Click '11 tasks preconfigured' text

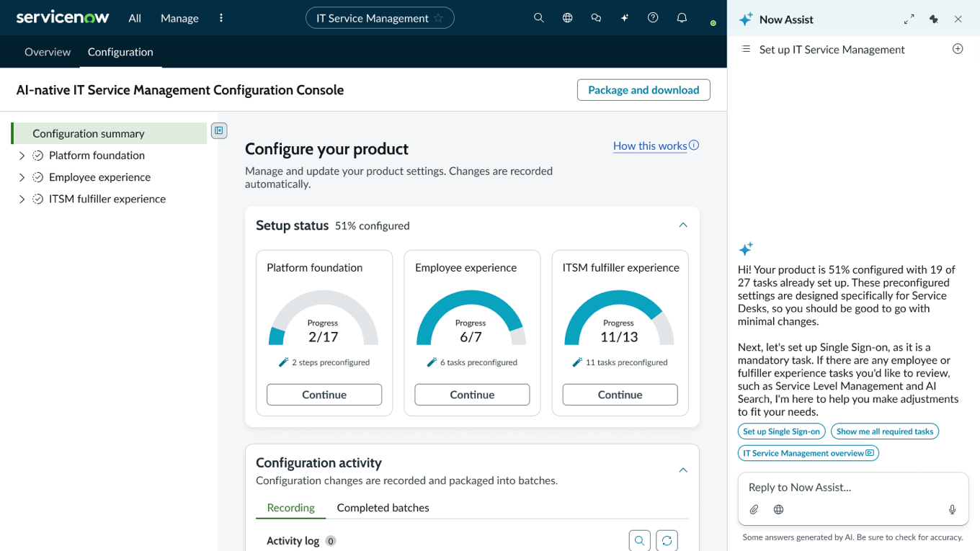point(627,362)
